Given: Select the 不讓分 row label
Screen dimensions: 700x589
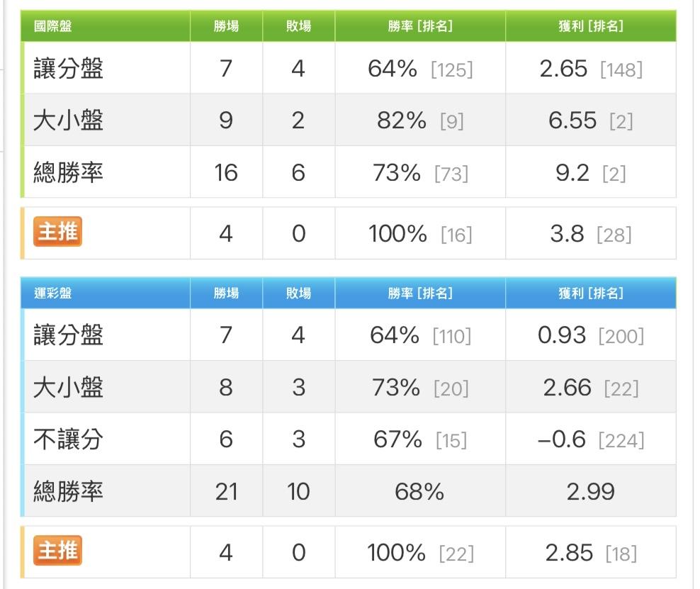Looking at the screenshot, I should [68, 439].
